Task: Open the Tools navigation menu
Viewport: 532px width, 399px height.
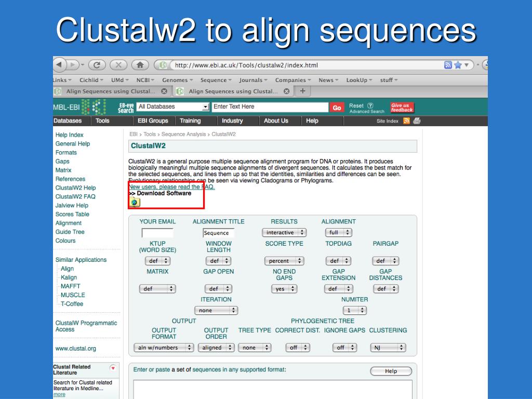Action: pos(102,121)
